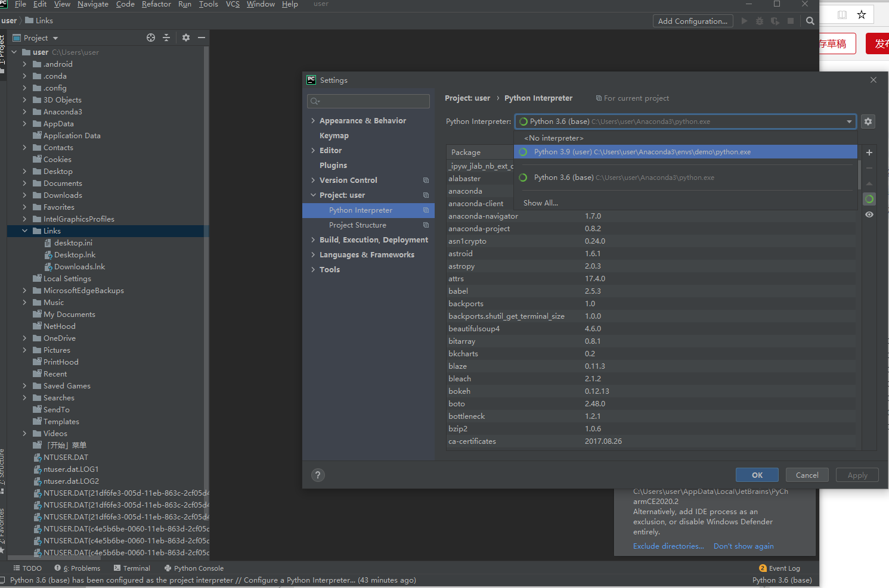889x588 pixels.
Task: Toggle show early releases eye icon
Action: tap(869, 214)
